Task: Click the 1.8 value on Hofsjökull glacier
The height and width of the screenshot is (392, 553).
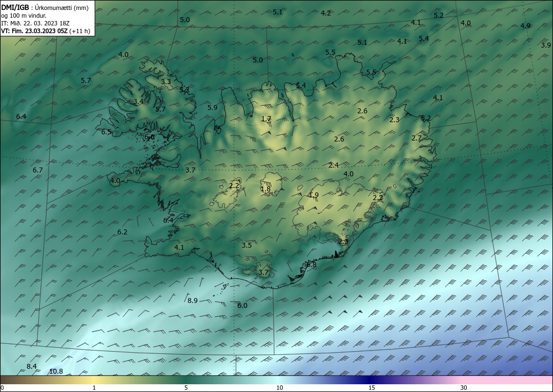Action: tap(265, 189)
